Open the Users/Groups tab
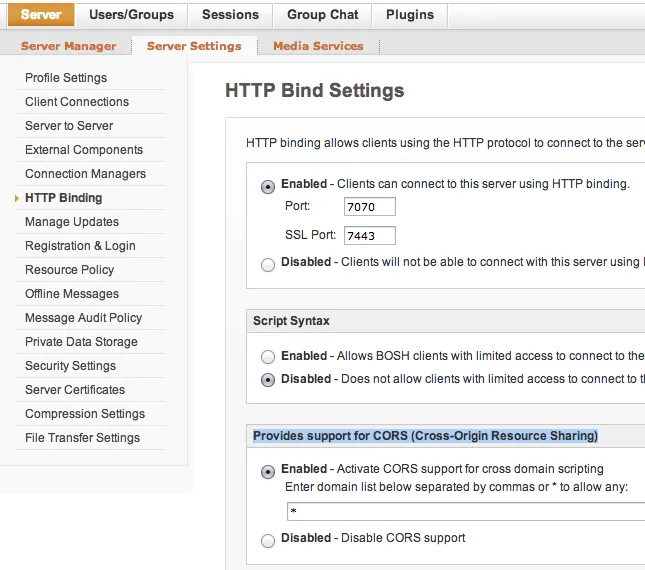 pyautogui.click(x=131, y=15)
